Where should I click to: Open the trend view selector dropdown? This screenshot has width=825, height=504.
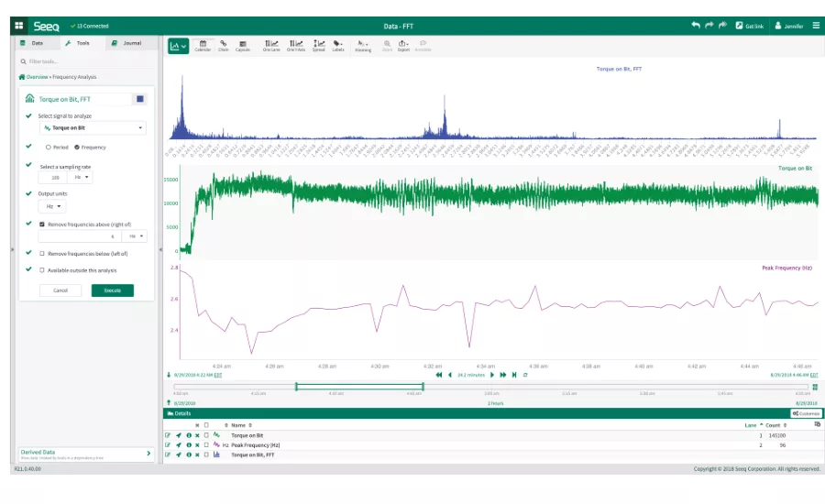(179, 47)
